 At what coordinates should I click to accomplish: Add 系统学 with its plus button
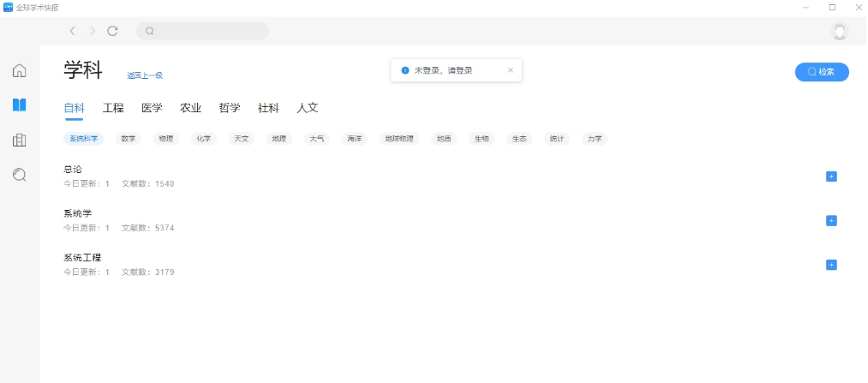point(831,221)
